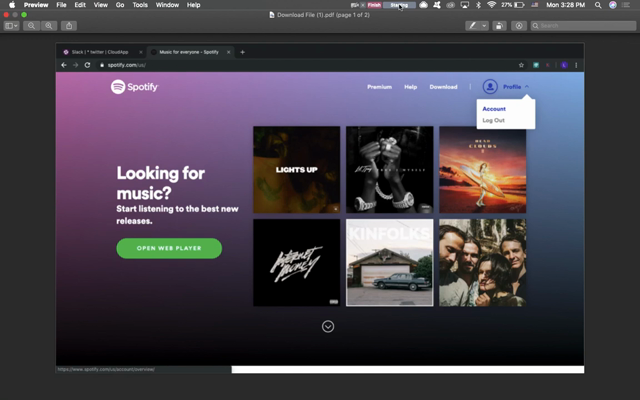This screenshot has height=400, width=640.
Task: Click the Spotify logo on the page
Action: click(134, 87)
